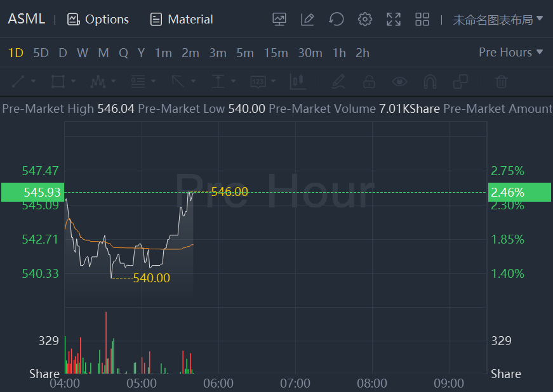Expand the rectangle shape tool dropdown arrow
This screenshot has width=553, height=392.
pyautogui.click(x=74, y=81)
